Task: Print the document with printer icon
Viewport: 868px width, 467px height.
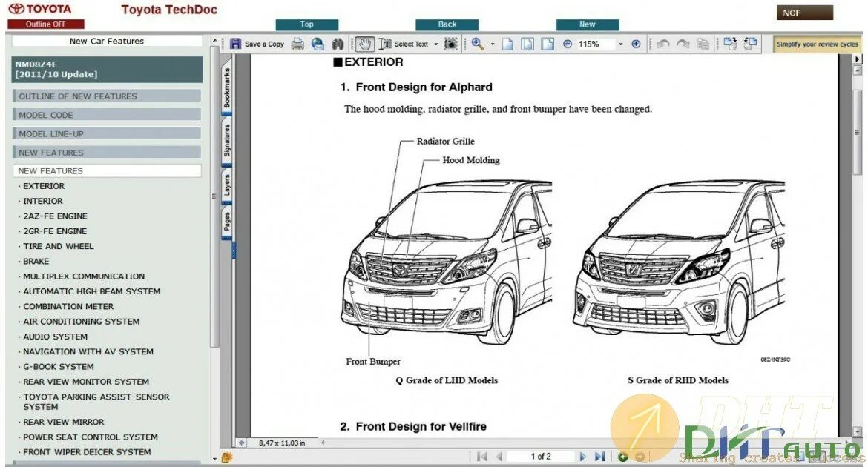Action: 297,44
